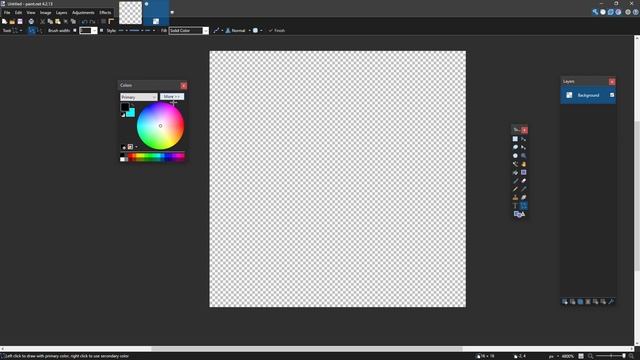640x360 pixels.
Task: Open the File menu
Action: pyautogui.click(x=7, y=13)
